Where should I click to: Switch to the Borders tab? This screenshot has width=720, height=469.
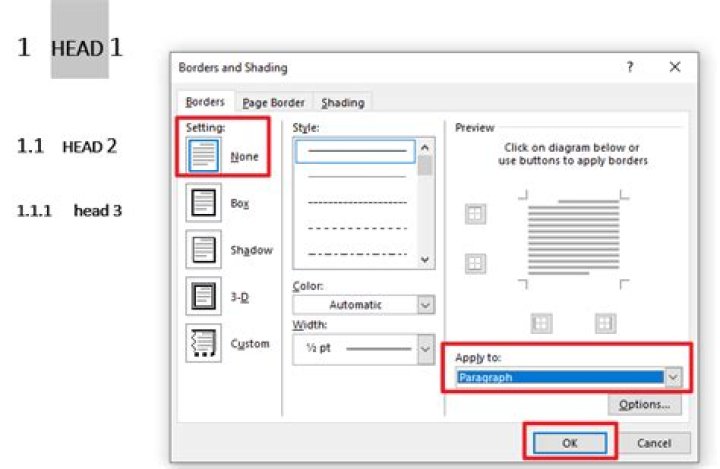pyautogui.click(x=205, y=102)
